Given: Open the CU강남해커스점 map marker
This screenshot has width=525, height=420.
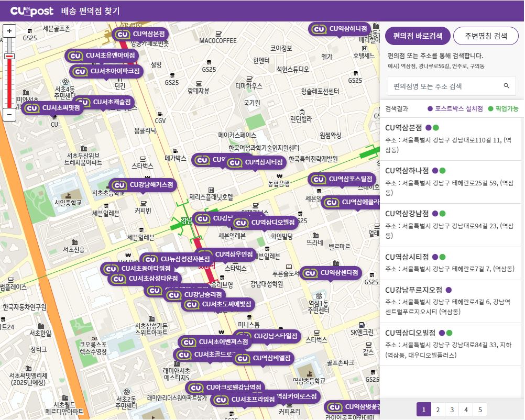Looking at the screenshot, I should [x=143, y=185].
